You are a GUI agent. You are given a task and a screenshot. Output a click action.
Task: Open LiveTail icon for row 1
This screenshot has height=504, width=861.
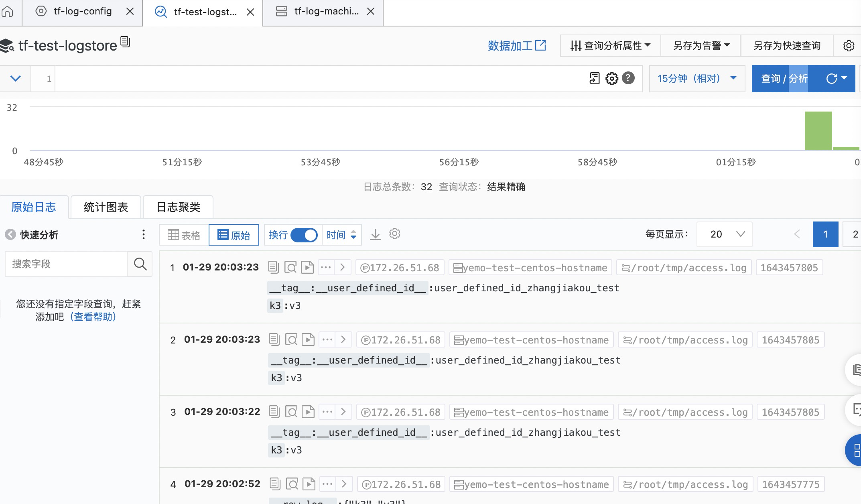click(307, 267)
